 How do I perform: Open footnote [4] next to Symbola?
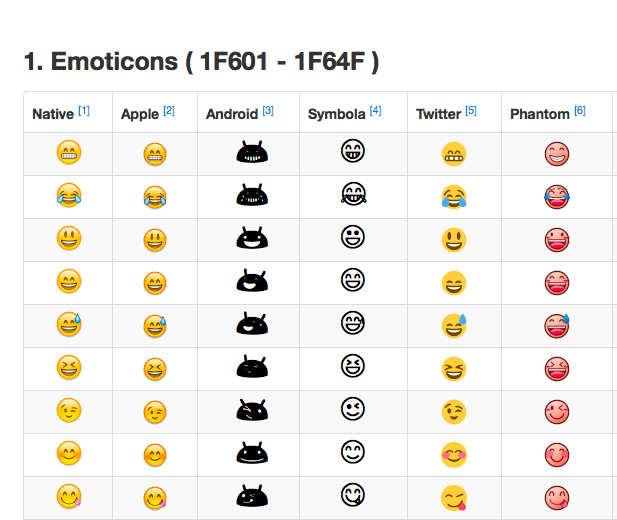click(375, 111)
